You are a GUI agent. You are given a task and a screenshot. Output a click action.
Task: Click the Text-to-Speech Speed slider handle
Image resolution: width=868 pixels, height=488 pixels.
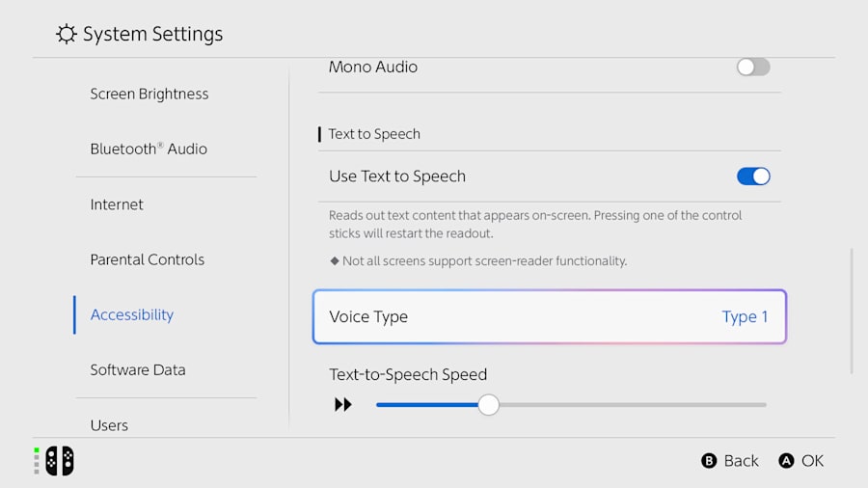tap(488, 404)
